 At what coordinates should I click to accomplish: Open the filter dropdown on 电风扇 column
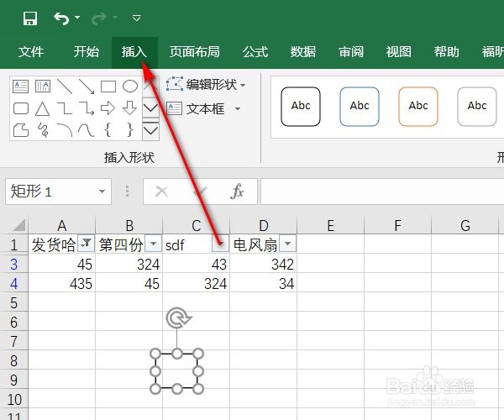pyautogui.click(x=287, y=244)
